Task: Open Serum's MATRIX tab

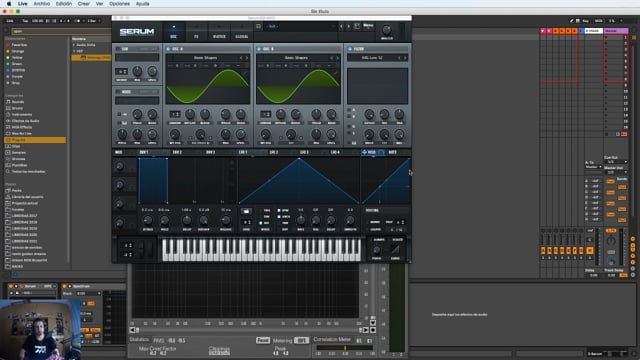Action: click(x=219, y=32)
